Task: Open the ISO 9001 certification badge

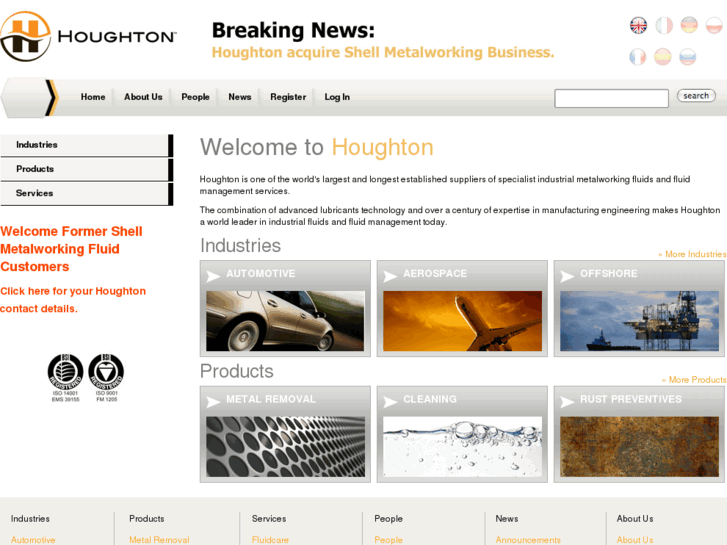Action: point(106,378)
